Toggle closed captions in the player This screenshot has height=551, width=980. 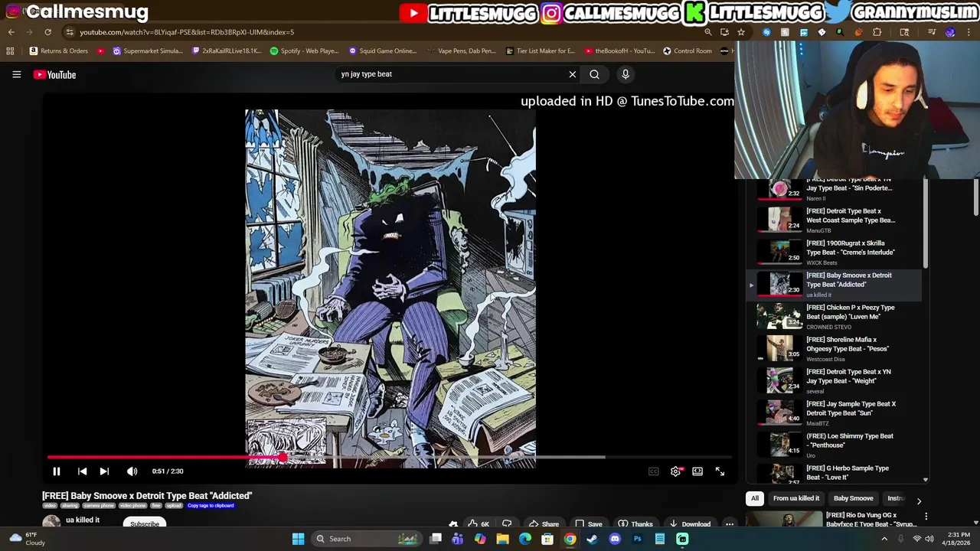tap(653, 471)
